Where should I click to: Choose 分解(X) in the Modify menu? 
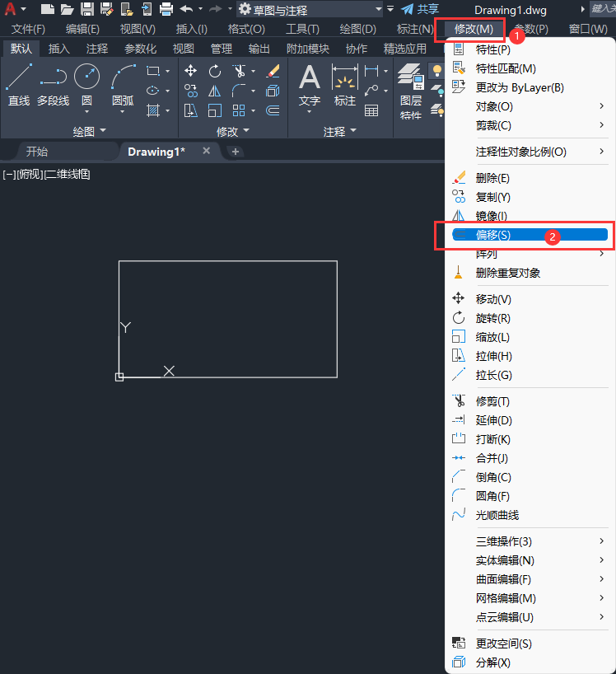(530, 662)
